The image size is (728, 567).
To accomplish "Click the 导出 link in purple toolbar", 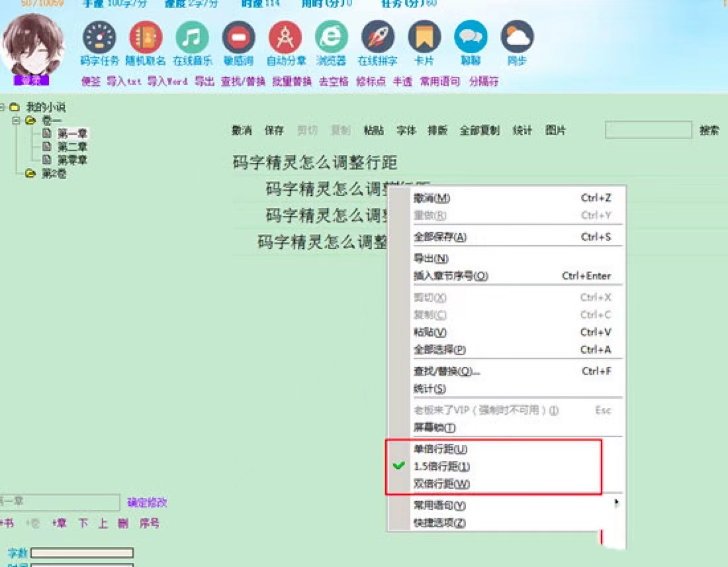I will (205, 81).
